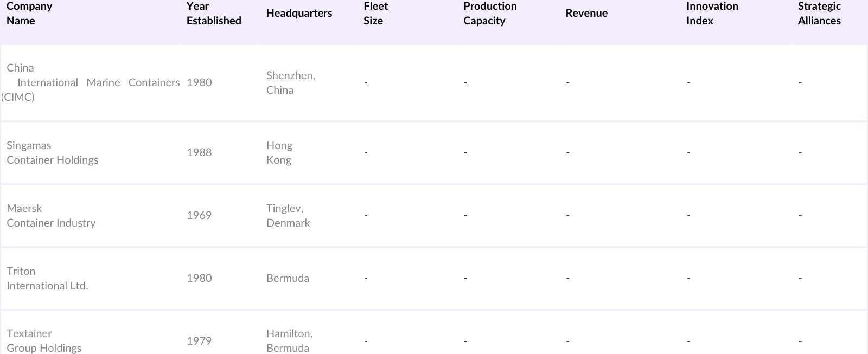Click the Innovation Index header

click(x=712, y=14)
